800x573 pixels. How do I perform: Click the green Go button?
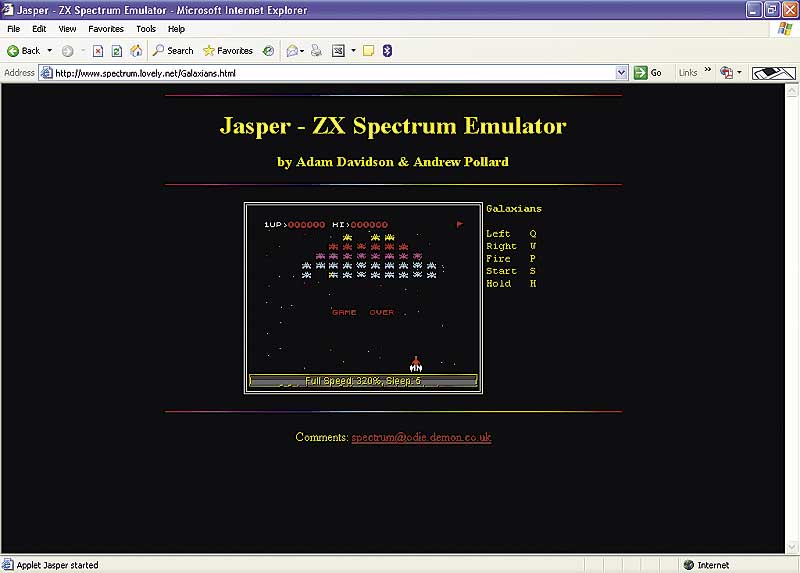coord(648,73)
